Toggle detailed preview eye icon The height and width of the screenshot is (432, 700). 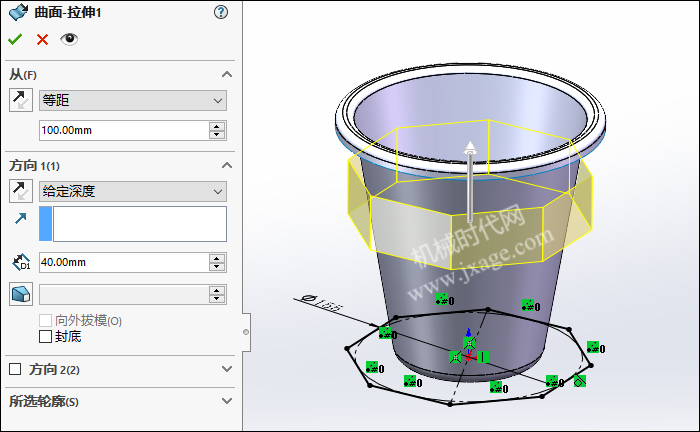coord(69,39)
